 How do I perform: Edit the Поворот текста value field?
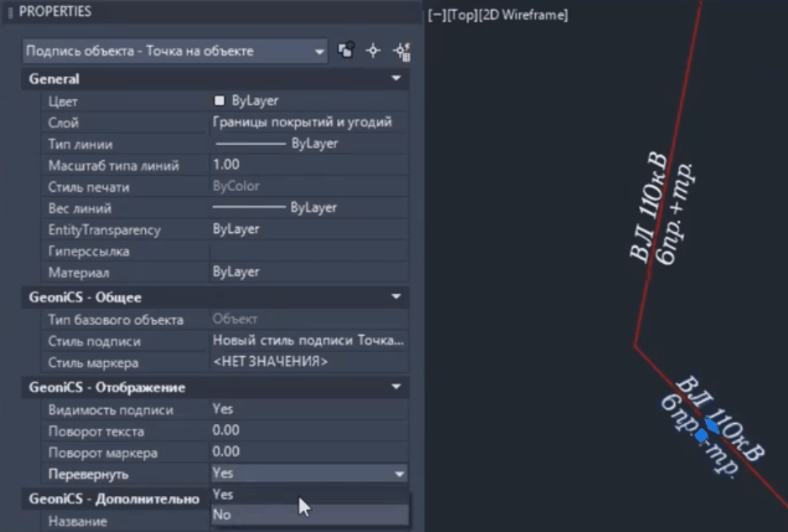tap(308, 431)
